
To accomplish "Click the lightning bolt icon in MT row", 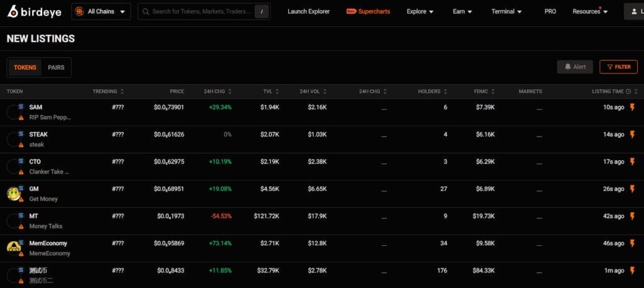I will tap(633, 216).
